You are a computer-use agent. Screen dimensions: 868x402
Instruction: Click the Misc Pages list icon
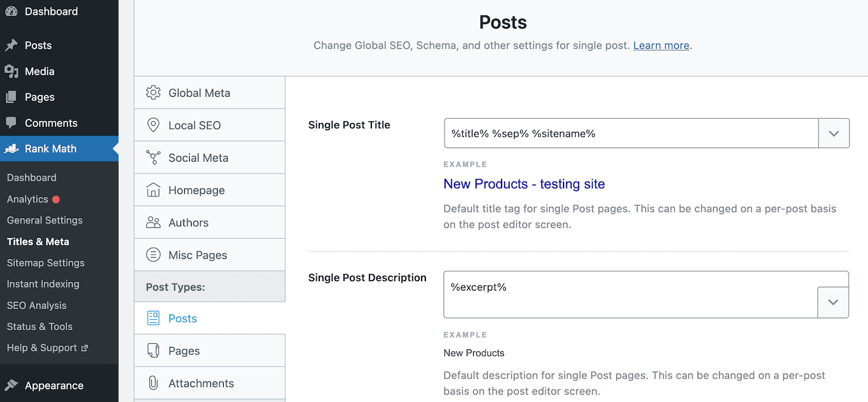(153, 255)
